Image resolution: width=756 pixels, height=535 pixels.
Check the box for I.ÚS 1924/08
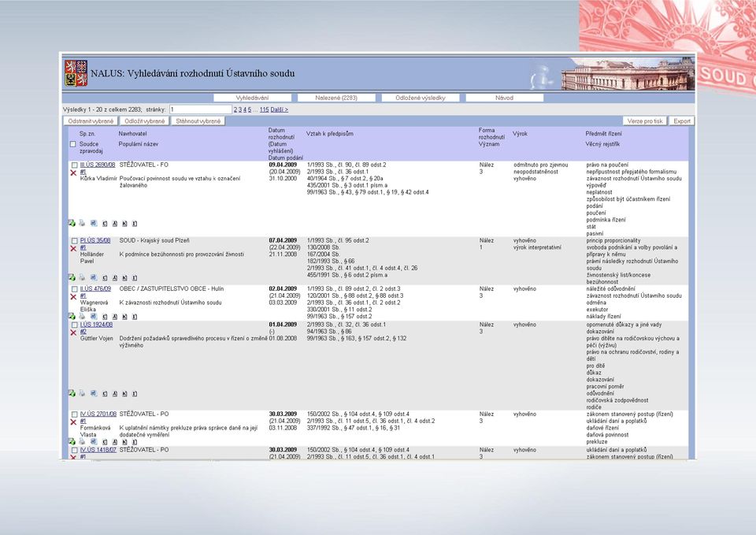coord(74,325)
